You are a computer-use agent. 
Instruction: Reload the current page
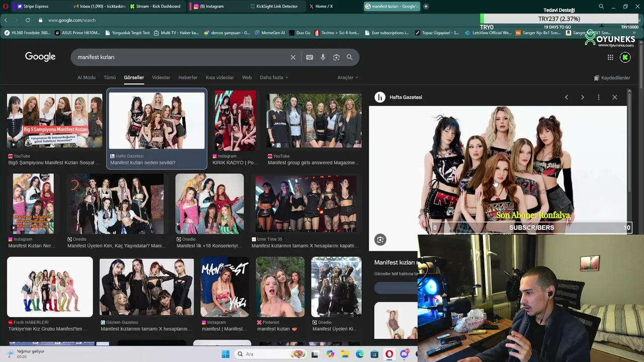tap(27, 20)
